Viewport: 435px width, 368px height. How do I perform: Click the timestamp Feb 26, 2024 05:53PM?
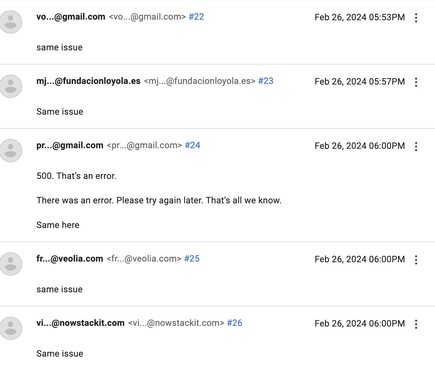pyautogui.click(x=360, y=17)
